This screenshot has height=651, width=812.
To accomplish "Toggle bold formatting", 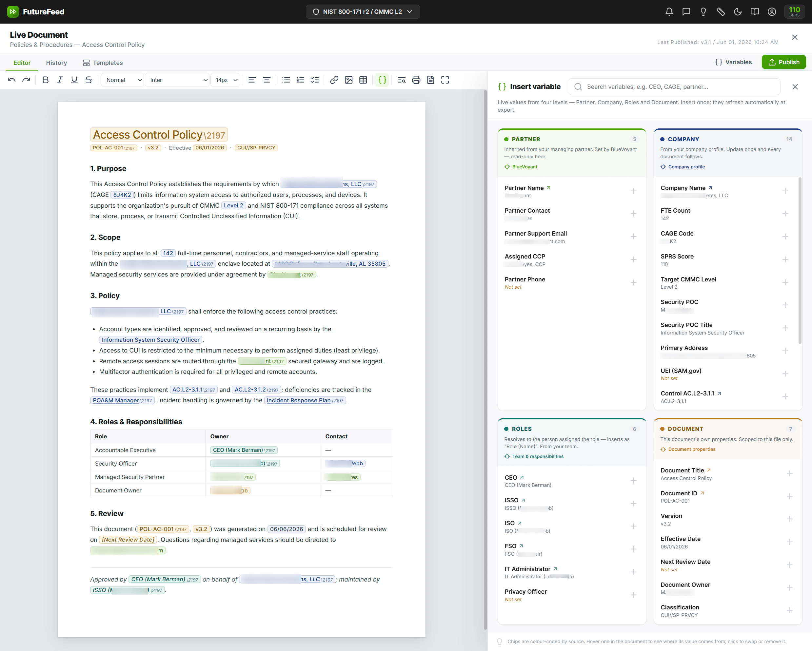I will 46,80.
